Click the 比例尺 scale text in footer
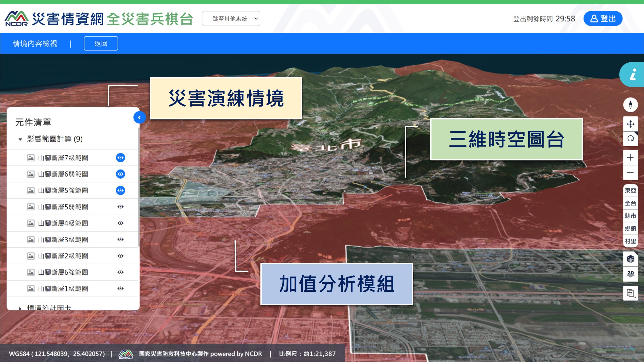Viewport: 644px width, 362px height. 307,354
